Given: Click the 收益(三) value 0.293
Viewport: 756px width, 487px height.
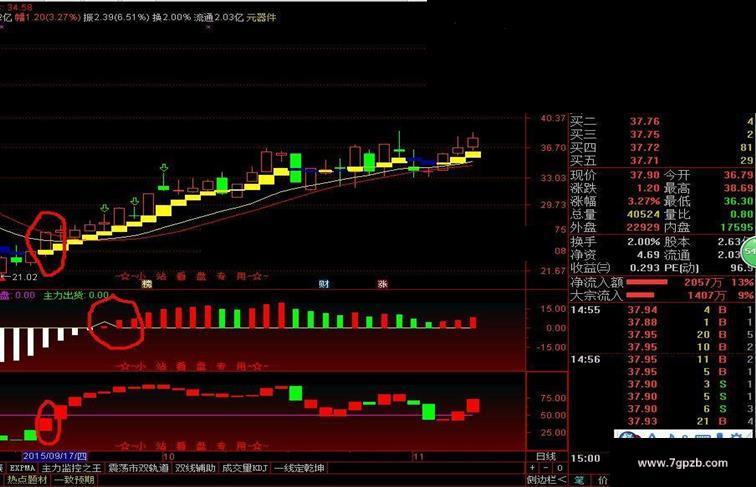Looking at the screenshot, I should point(645,268).
